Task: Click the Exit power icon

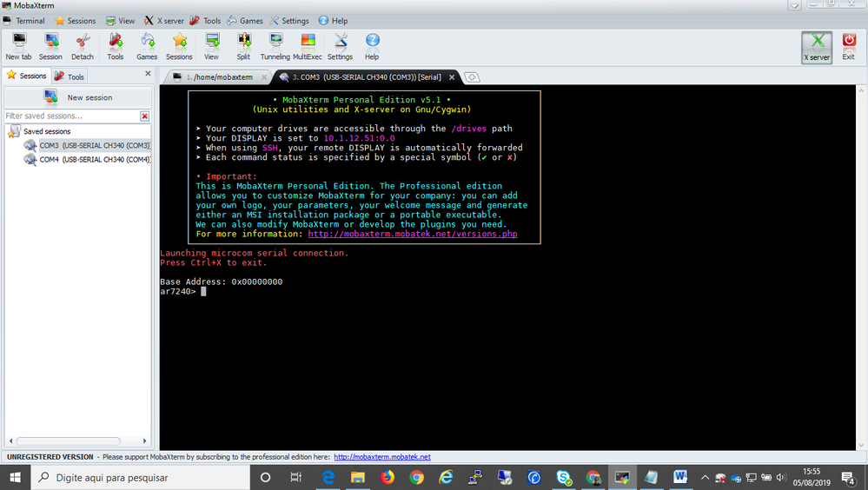Action: [x=849, y=47]
